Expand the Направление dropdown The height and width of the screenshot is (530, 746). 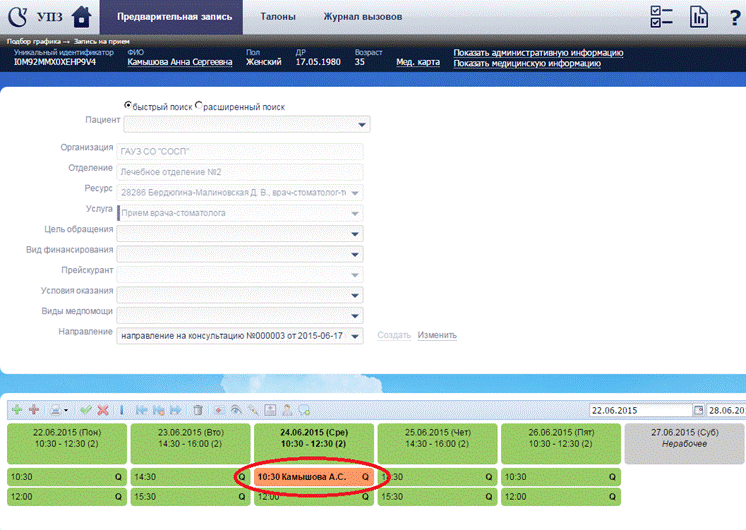(355, 336)
